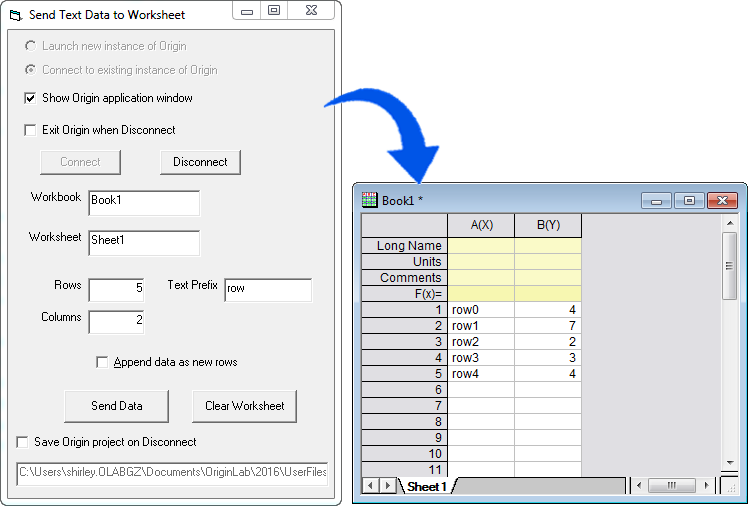Screen dimensions: 750x506
Task: Click the Text Prefix input field
Action: coord(267,290)
